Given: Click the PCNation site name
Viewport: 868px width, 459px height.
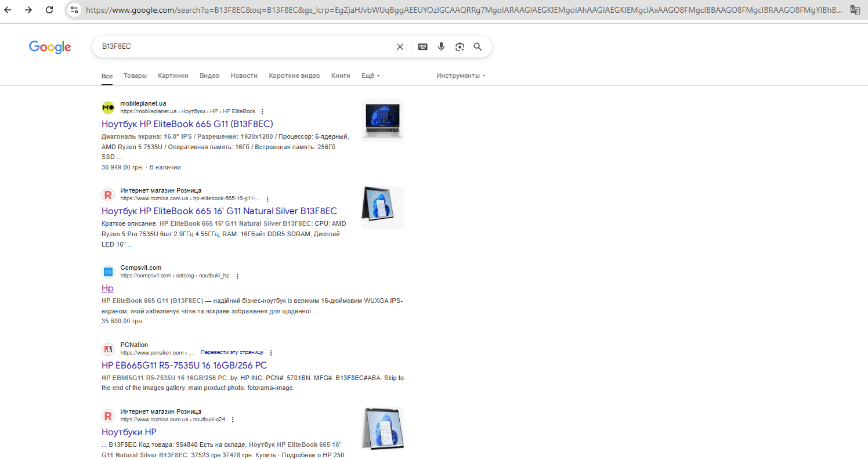Looking at the screenshot, I should (134, 345).
